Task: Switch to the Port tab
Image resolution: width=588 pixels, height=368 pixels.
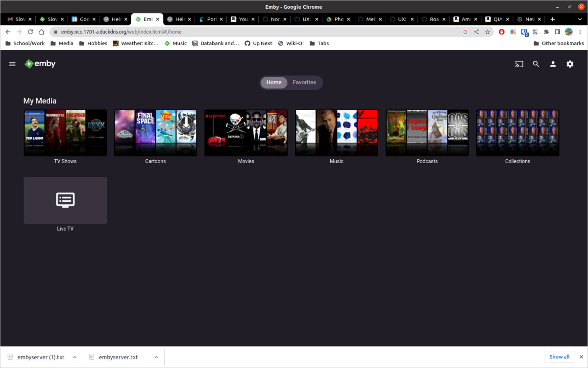Action: [x=211, y=19]
